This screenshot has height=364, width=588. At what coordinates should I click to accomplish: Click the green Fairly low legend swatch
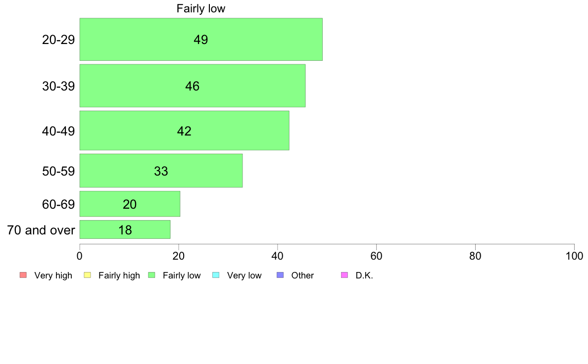[151, 275]
